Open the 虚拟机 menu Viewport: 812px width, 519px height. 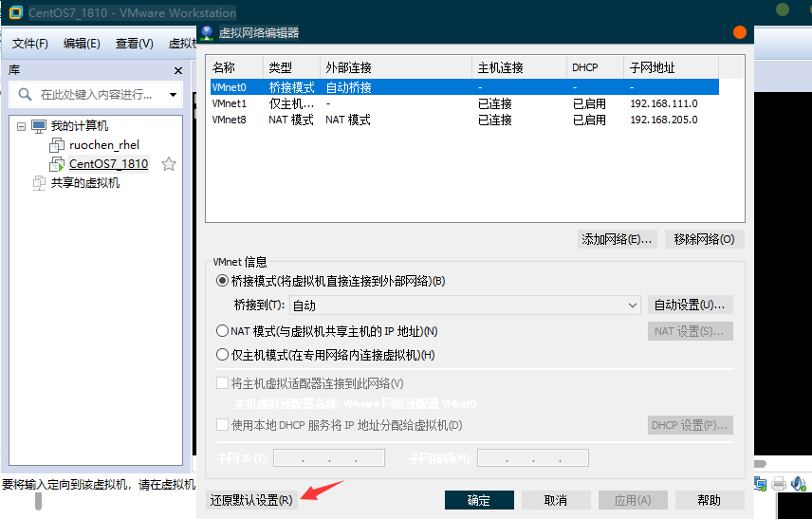[x=182, y=44]
